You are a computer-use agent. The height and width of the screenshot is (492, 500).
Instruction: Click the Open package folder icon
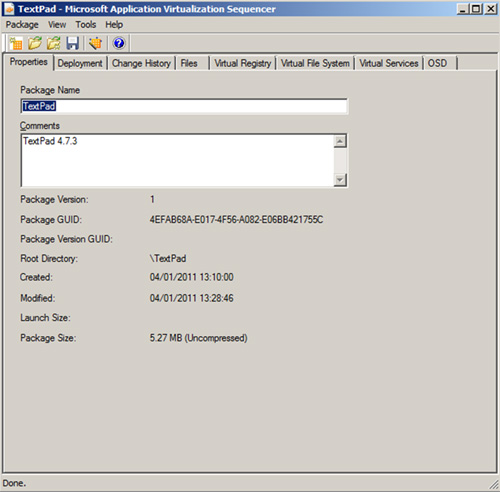coord(35,43)
